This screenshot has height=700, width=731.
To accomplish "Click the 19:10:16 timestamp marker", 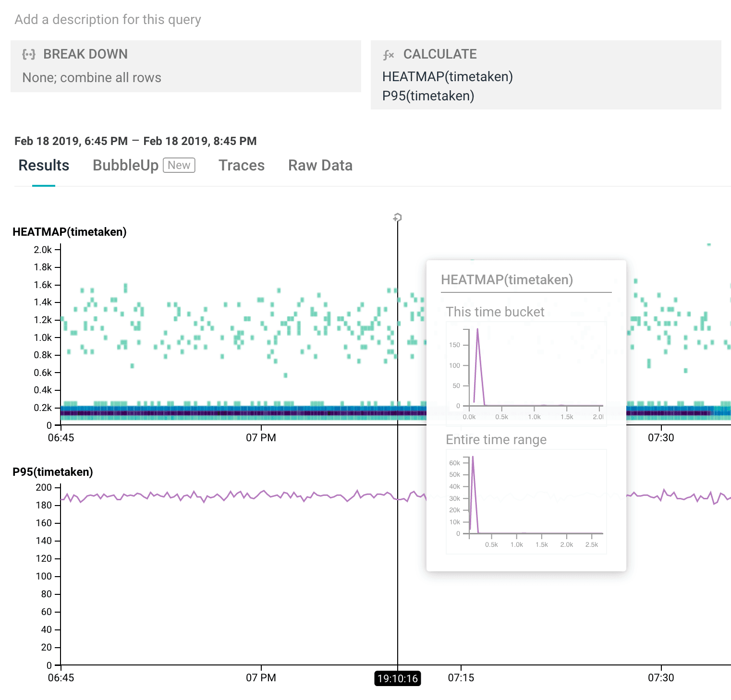I will [x=397, y=678].
